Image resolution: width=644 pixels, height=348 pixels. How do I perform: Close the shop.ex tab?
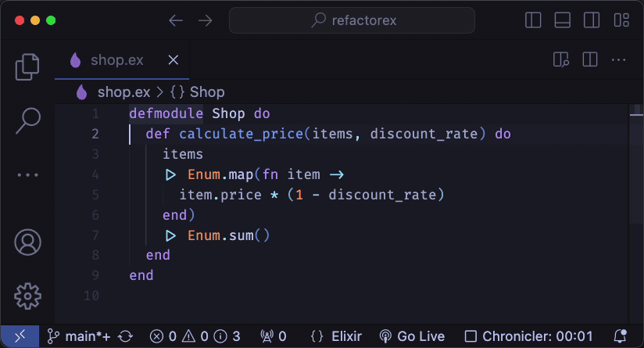(x=174, y=60)
